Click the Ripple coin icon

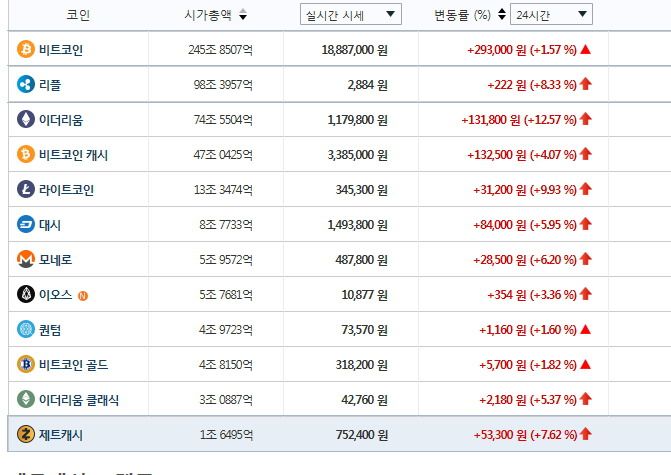(26, 84)
